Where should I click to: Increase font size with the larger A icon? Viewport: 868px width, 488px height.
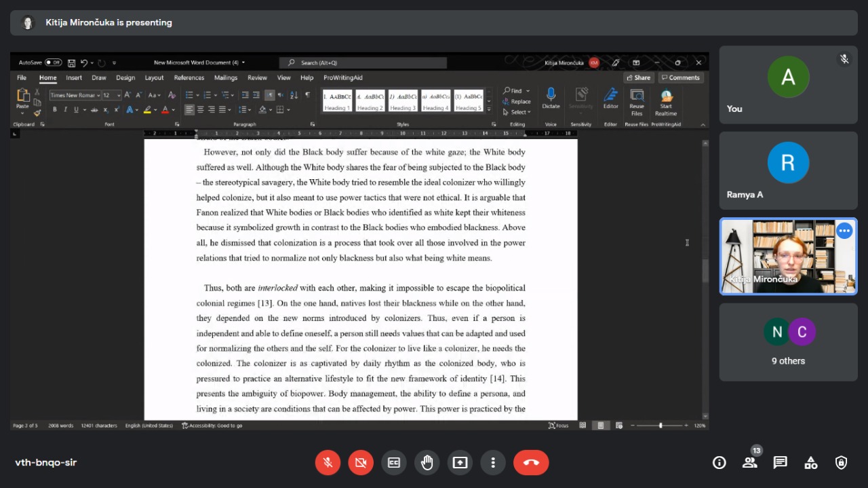click(x=127, y=95)
